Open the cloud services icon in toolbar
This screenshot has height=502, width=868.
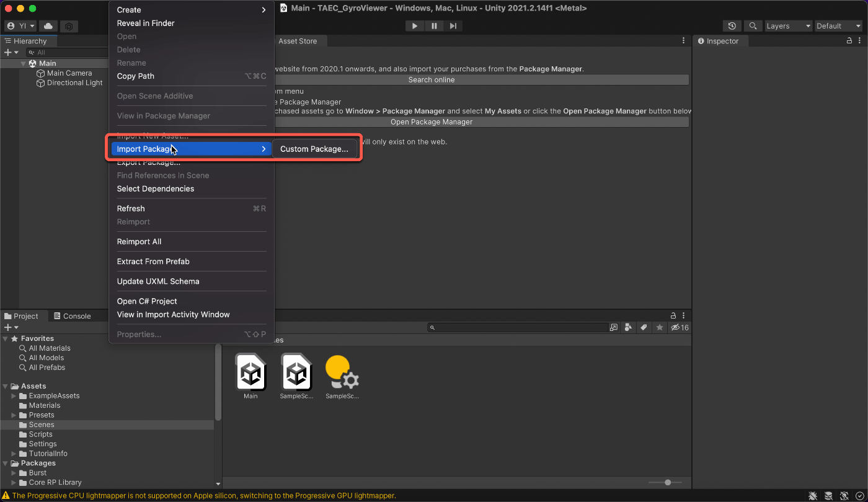[48, 26]
